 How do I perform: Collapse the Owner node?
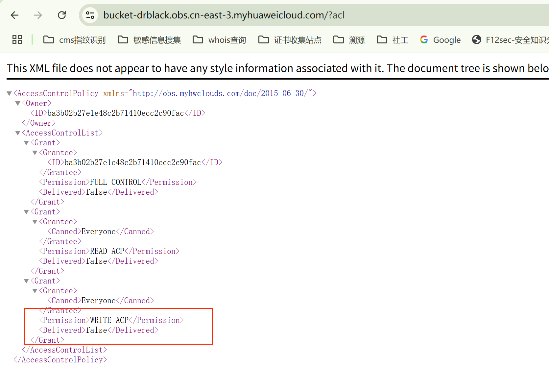(18, 104)
